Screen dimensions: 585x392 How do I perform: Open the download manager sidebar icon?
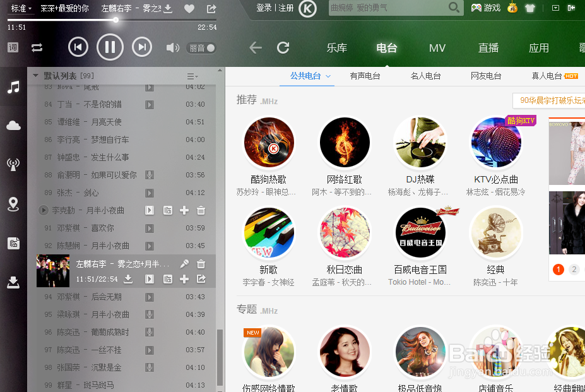(x=13, y=282)
